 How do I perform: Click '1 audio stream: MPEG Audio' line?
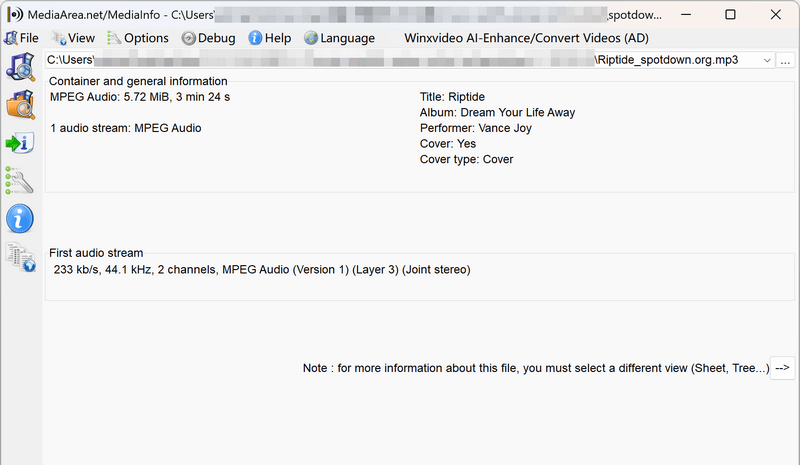click(x=126, y=128)
